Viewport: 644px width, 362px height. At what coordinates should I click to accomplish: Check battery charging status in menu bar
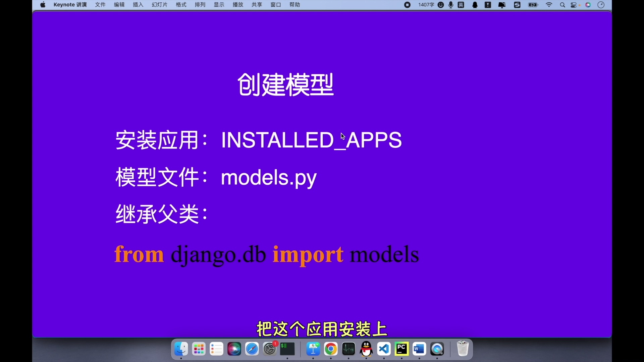tap(533, 5)
